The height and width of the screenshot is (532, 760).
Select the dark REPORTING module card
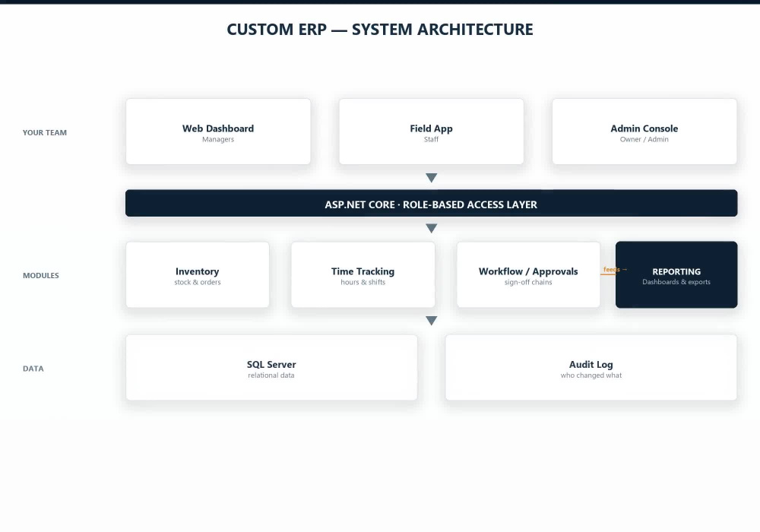676,274
